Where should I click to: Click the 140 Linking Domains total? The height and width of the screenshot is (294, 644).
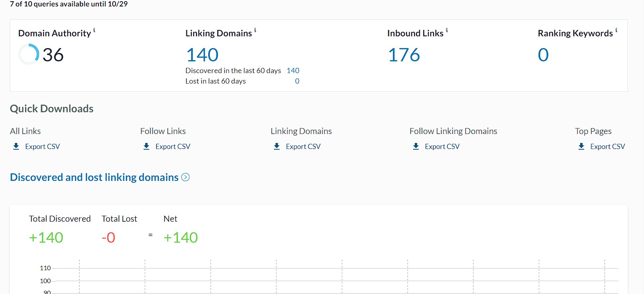(x=203, y=55)
